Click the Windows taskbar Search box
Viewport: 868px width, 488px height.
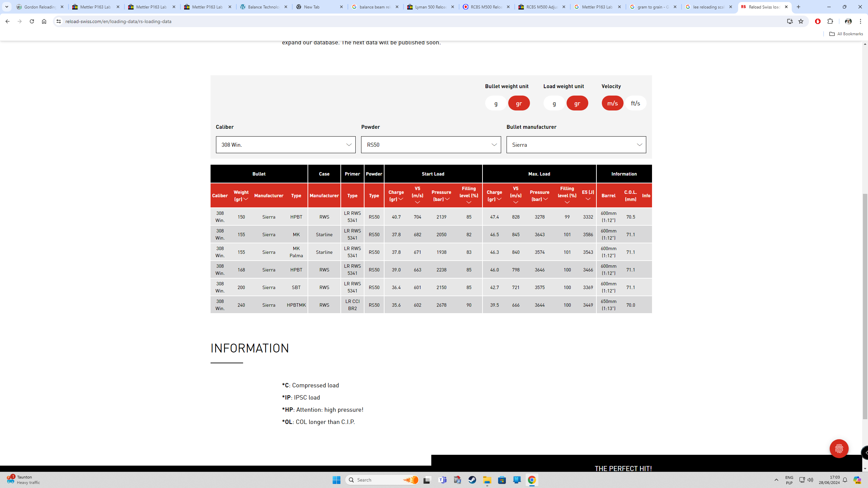point(382,480)
